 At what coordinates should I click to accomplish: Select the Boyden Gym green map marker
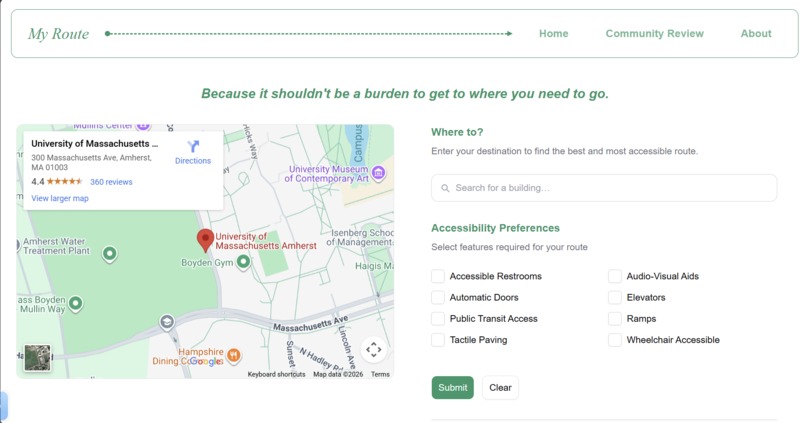[x=243, y=262]
